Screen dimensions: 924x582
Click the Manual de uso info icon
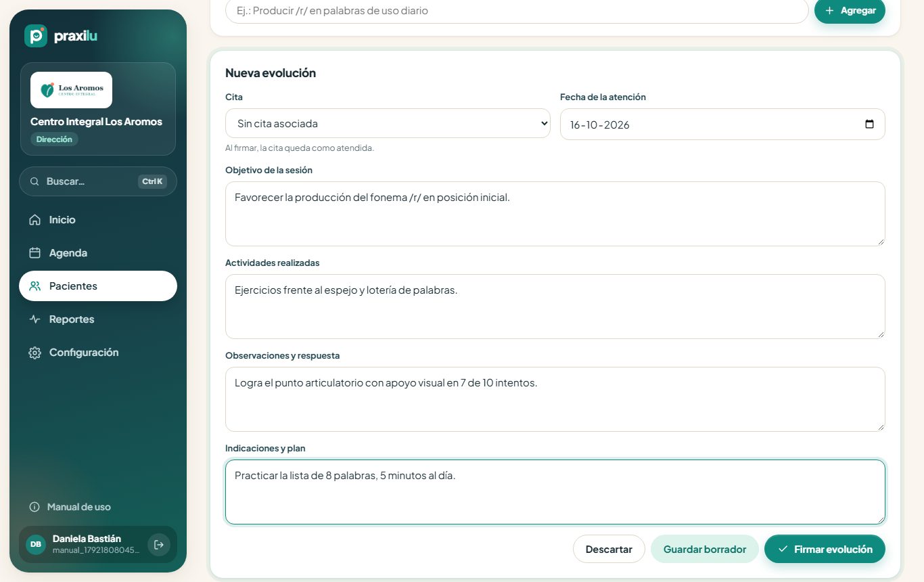(x=34, y=507)
